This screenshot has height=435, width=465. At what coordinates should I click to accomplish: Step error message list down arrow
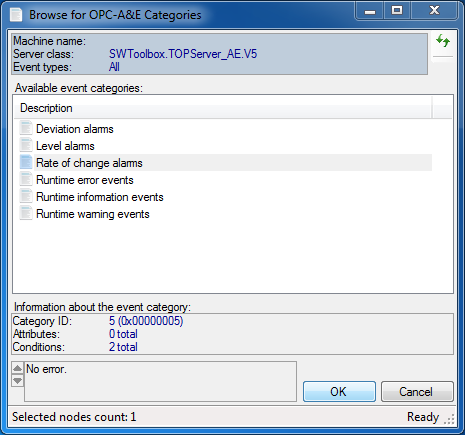pos(17,380)
